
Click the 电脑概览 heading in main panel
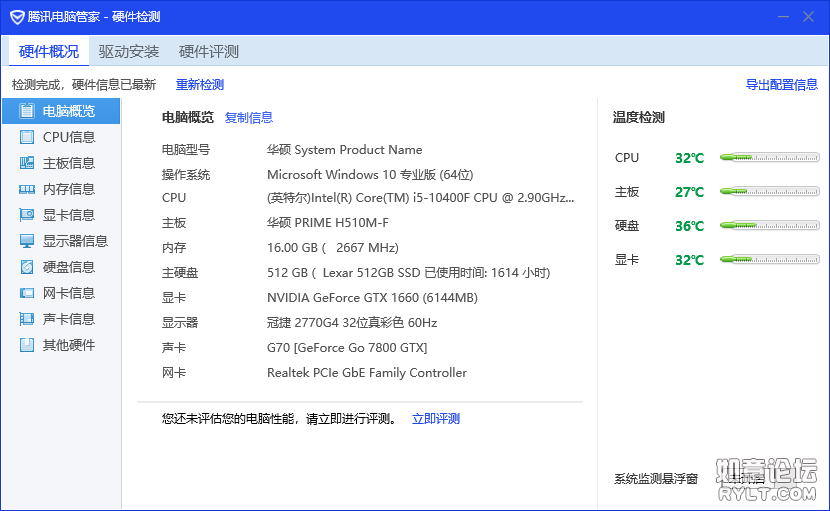188,117
